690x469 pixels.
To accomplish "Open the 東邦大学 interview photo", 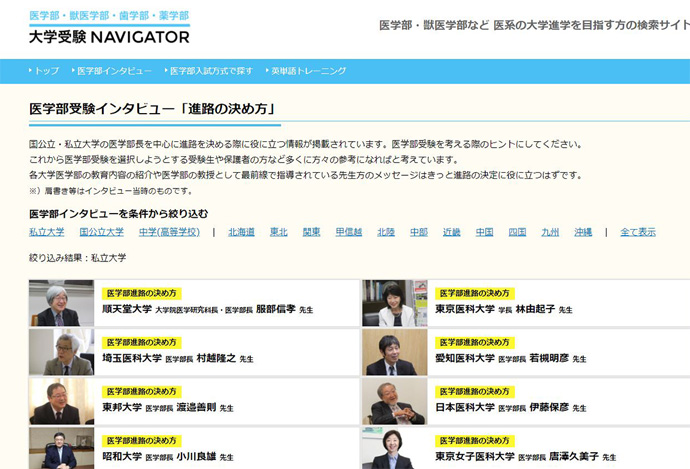I will pyautogui.click(x=62, y=402).
